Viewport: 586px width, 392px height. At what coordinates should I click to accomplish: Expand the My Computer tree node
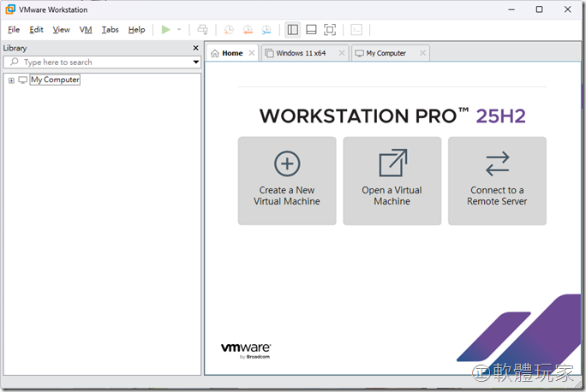pyautogui.click(x=11, y=80)
